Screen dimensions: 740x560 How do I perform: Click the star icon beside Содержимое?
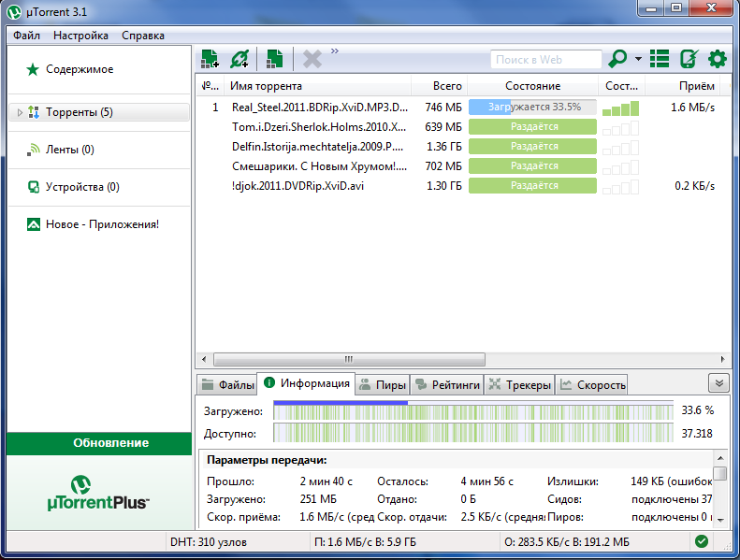(x=33, y=70)
